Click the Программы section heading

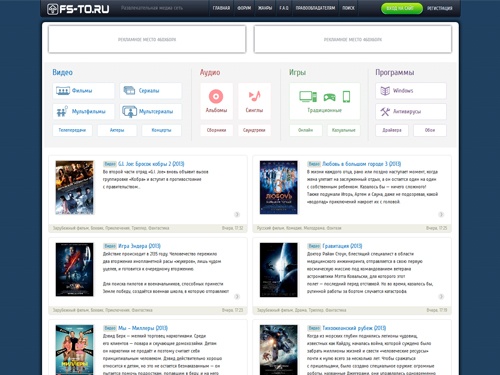click(395, 72)
